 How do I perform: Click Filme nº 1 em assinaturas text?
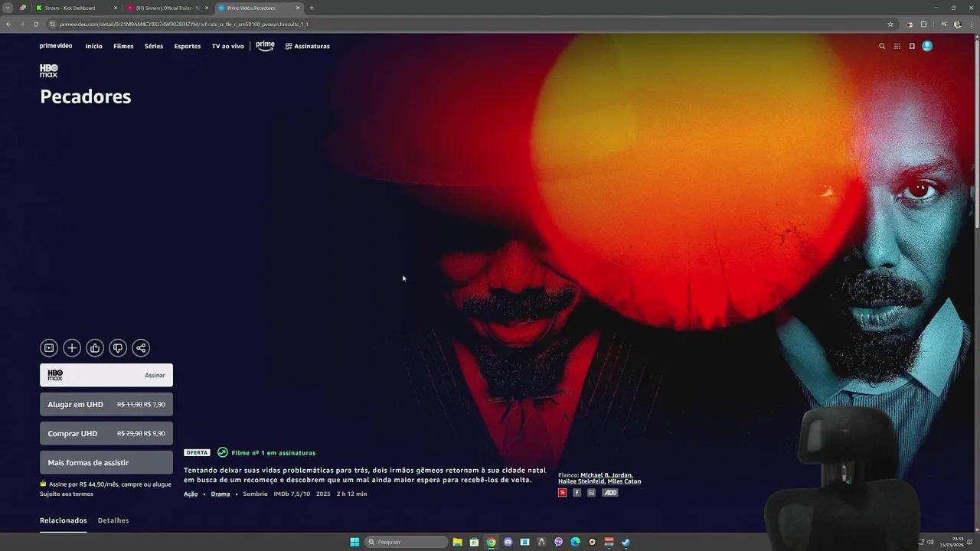click(273, 452)
